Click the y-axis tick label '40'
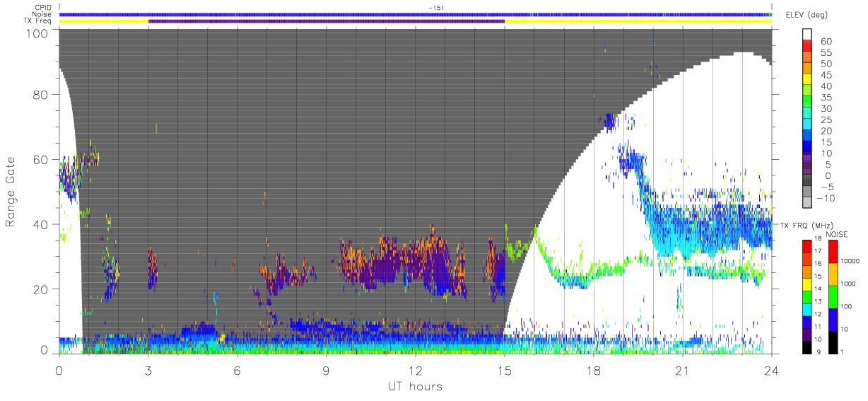868x401 pixels. coord(42,224)
